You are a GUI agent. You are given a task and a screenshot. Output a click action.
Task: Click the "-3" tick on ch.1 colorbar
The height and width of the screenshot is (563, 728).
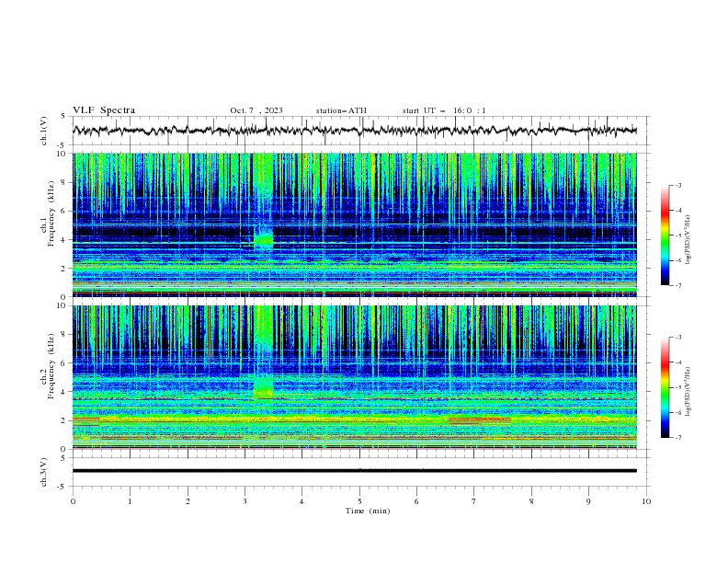coord(678,185)
